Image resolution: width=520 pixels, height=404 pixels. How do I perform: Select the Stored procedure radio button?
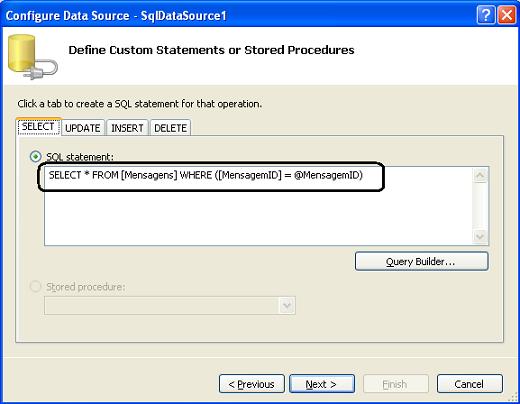tap(36, 286)
